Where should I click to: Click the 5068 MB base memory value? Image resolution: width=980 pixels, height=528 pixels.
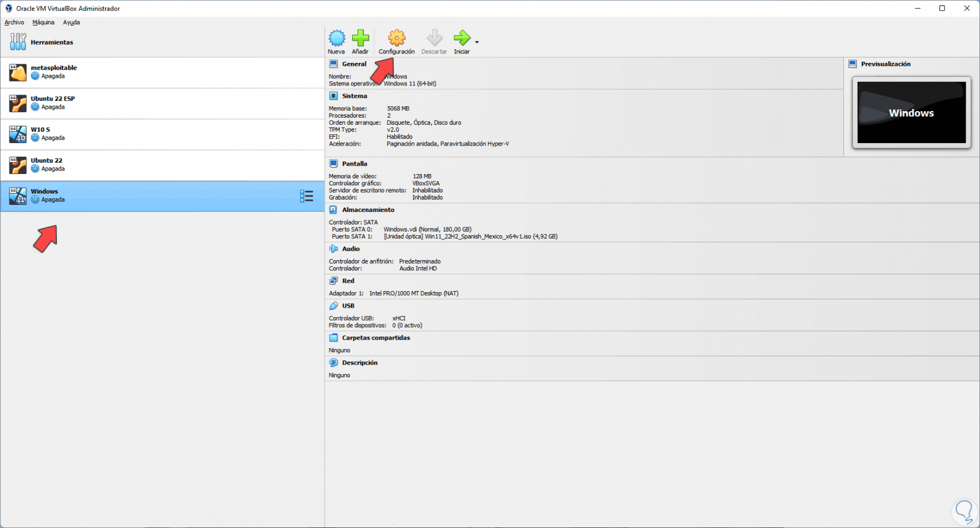[398, 109]
